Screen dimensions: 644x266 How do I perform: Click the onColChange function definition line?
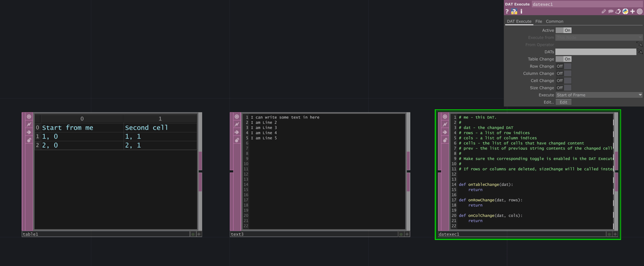490,216
